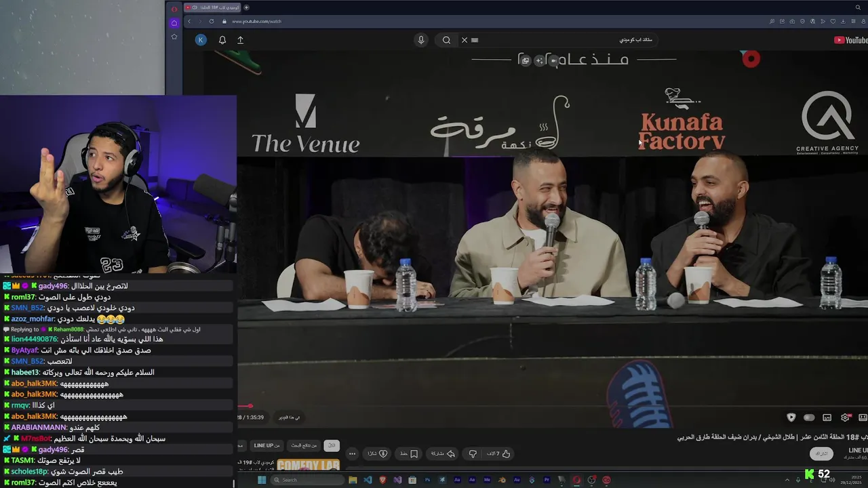Image resolution: width=868 pixels, height=488 pixels.
Task: Click habee13 username in chat
Action: (24, 372)
